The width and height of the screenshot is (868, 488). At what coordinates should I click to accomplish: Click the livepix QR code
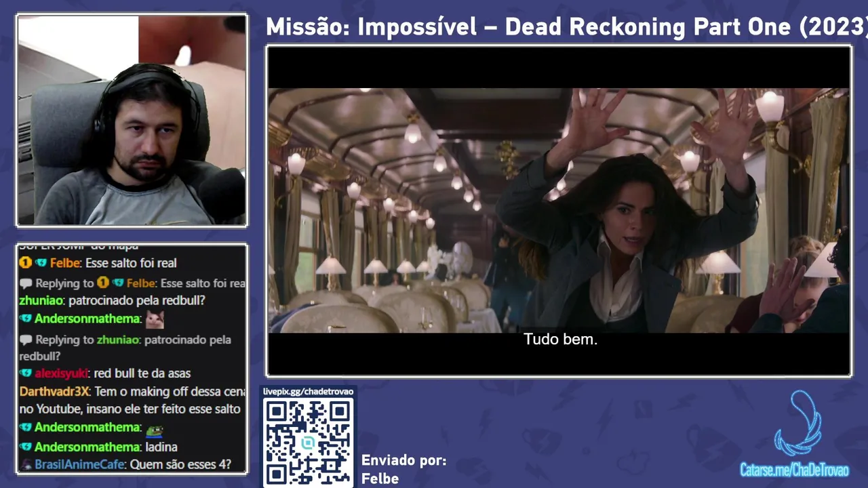(x=308, y=443)
